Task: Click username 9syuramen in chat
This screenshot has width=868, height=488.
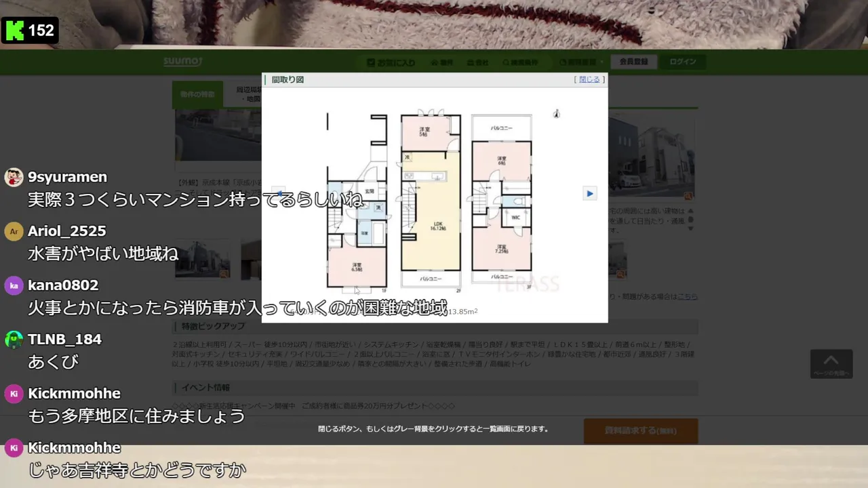Action: click(67, 177)
